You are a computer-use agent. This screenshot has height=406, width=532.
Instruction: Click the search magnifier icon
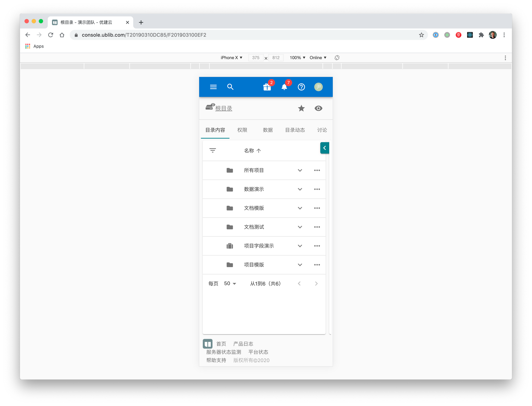point(230,87)
